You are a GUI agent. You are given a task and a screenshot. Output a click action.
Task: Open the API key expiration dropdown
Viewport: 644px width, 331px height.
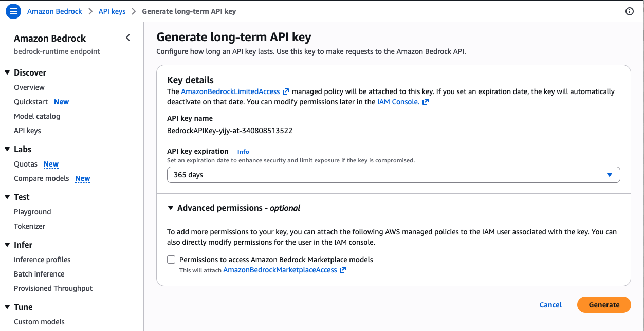[x=394, y=175]
